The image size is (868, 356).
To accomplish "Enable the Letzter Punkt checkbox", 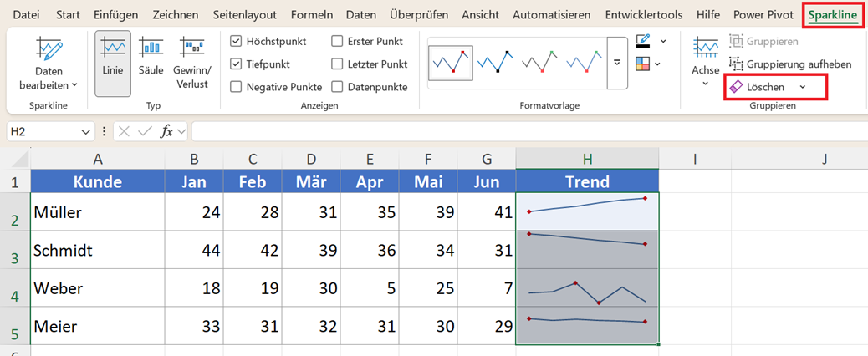I will (337, 64).
